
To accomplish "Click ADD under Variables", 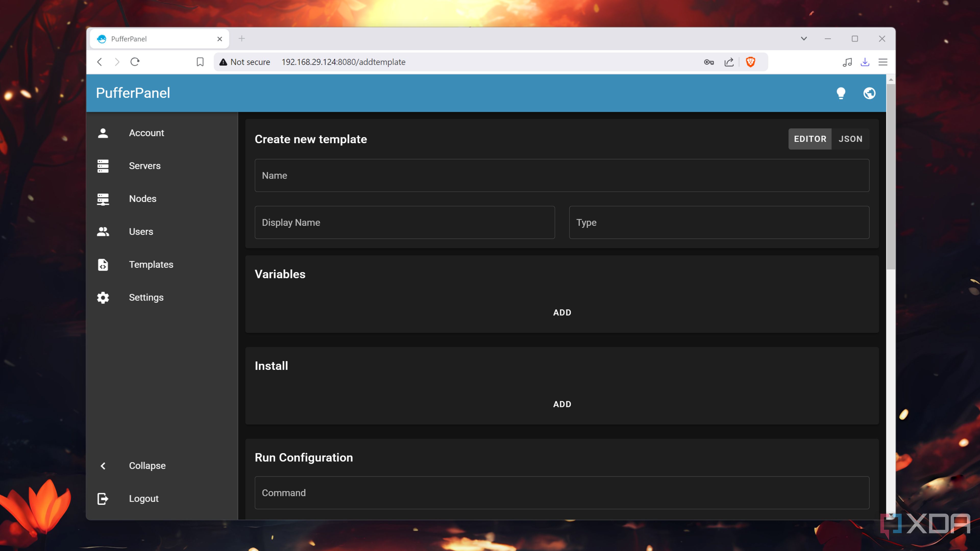I will point(562,312).
